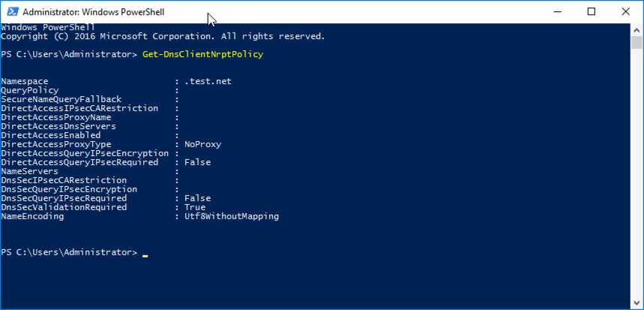Click the empty scrollbar track below the thumb
This screenshot has height=310, width=644.
pyautogui.click(x=637, y=173)
